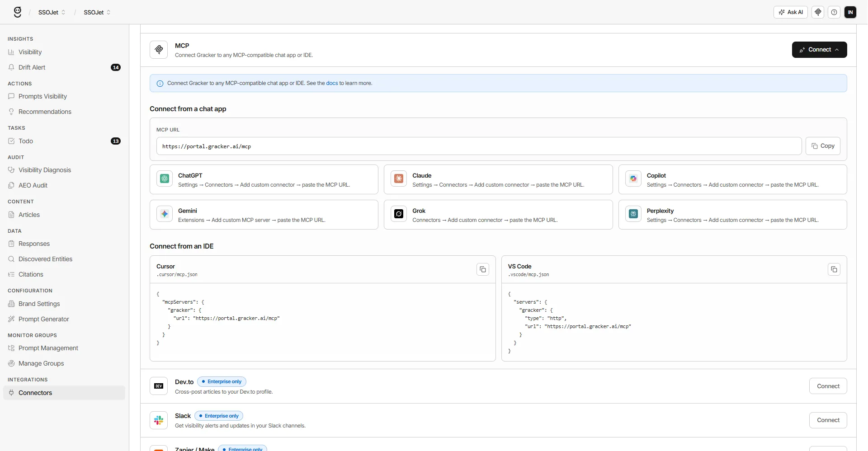The width and height of the screenshot is (868, 451).
Task: Open Drift Alert page
Action: coord(64,67)
